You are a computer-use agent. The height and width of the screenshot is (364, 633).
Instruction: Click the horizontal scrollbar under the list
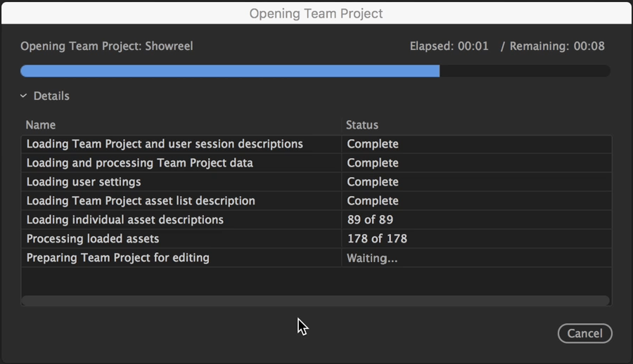316,300
